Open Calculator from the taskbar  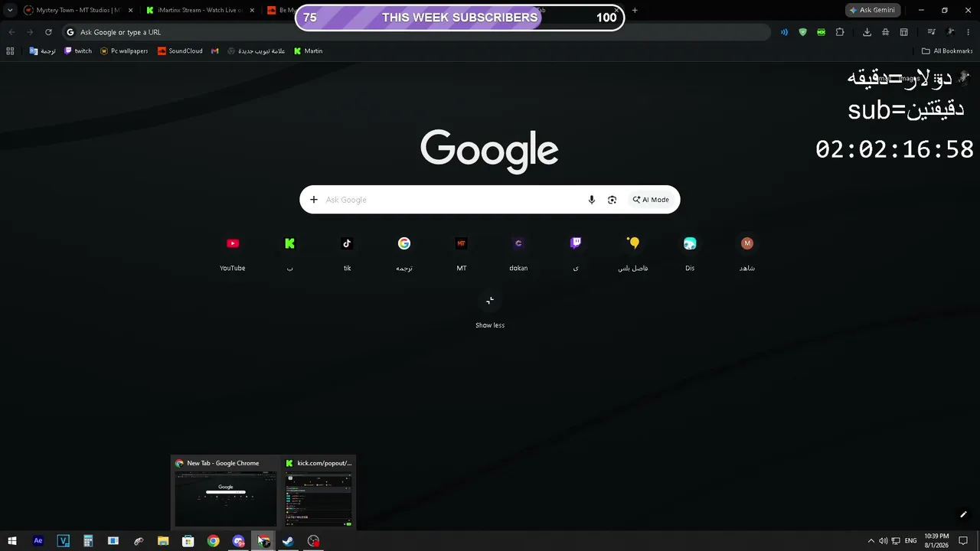88,541
